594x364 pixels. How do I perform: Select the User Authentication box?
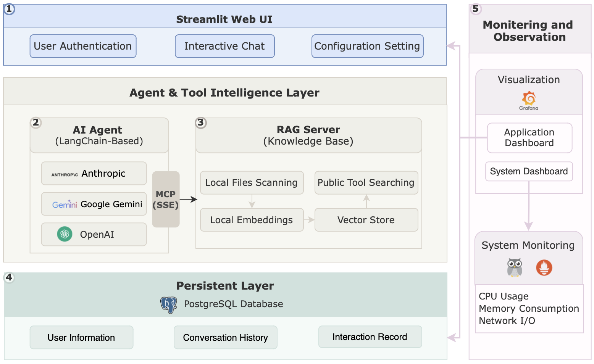tap(83, 46)
